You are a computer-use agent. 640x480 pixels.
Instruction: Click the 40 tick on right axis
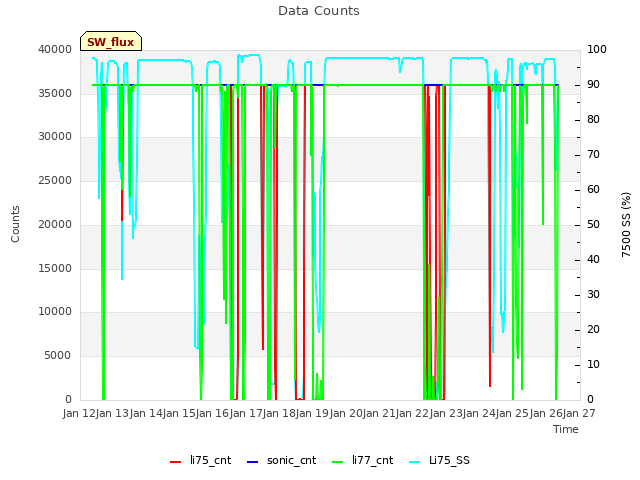(593, 260)
